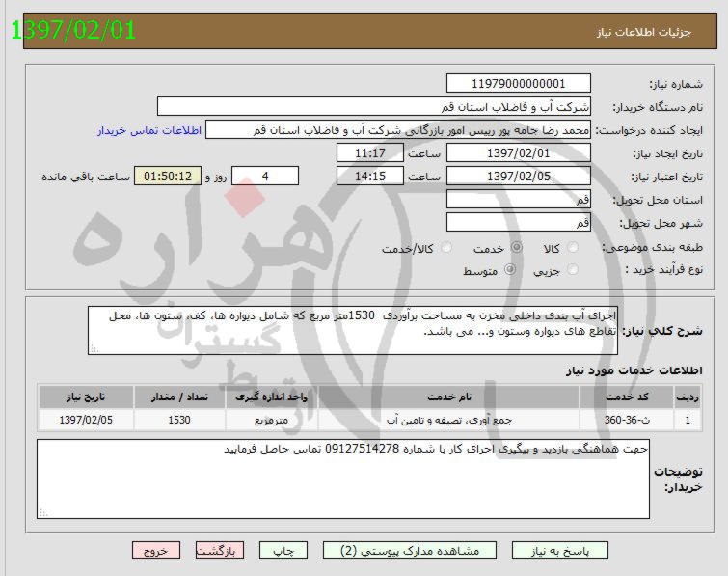Click the بازگشت back button
The height and width of the screenshot is (576, 728).
[220, 551]
